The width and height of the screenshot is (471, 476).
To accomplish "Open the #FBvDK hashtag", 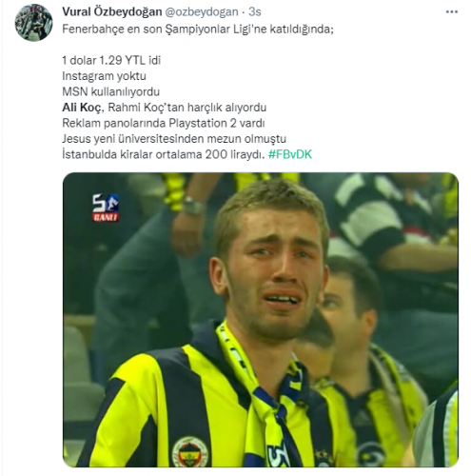I will tap(290, 154).
